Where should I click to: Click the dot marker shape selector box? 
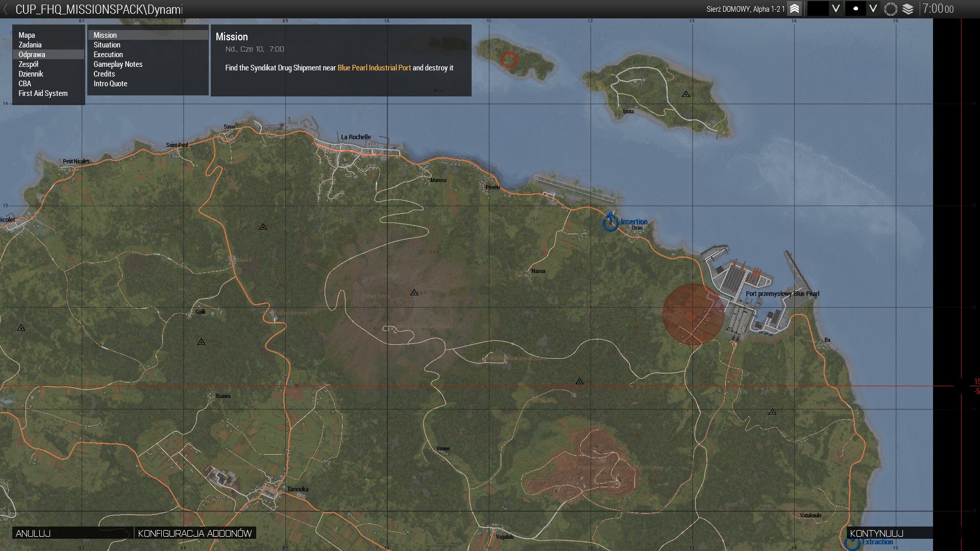pos(855,9)
